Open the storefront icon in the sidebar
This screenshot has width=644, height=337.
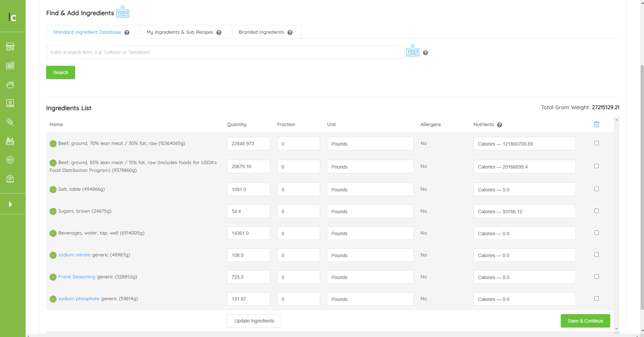(10, 47)
